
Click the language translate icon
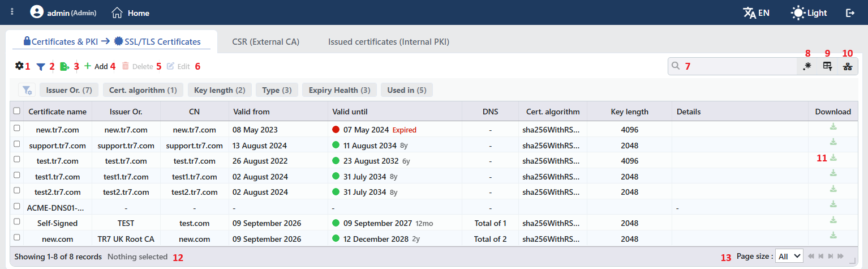[749, 12]
